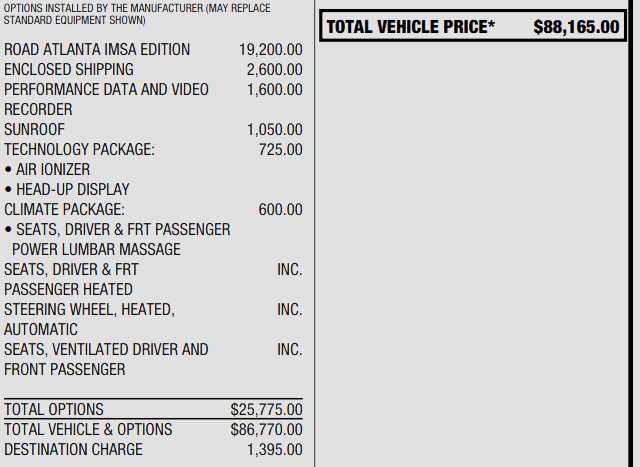
Task: Click the 1,600.00 price value
Action: [274, 90]
